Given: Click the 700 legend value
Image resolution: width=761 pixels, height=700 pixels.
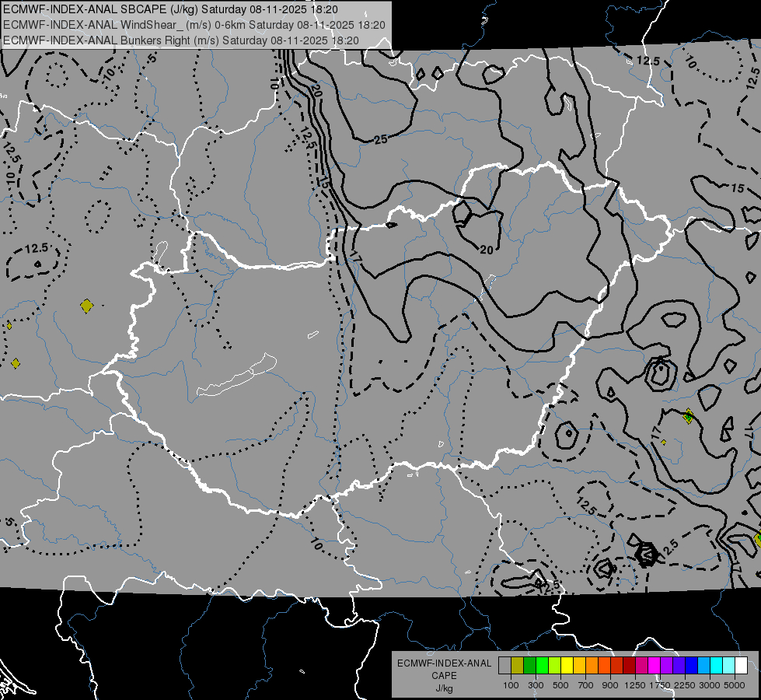Looking at the screenshot, I should coord(586,685).
